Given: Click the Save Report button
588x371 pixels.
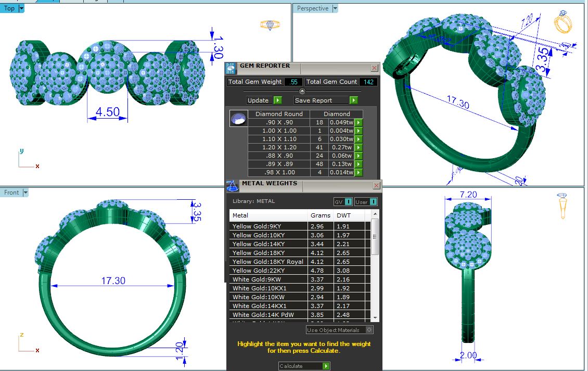Looking at the screenshot, I should point(326,100).
